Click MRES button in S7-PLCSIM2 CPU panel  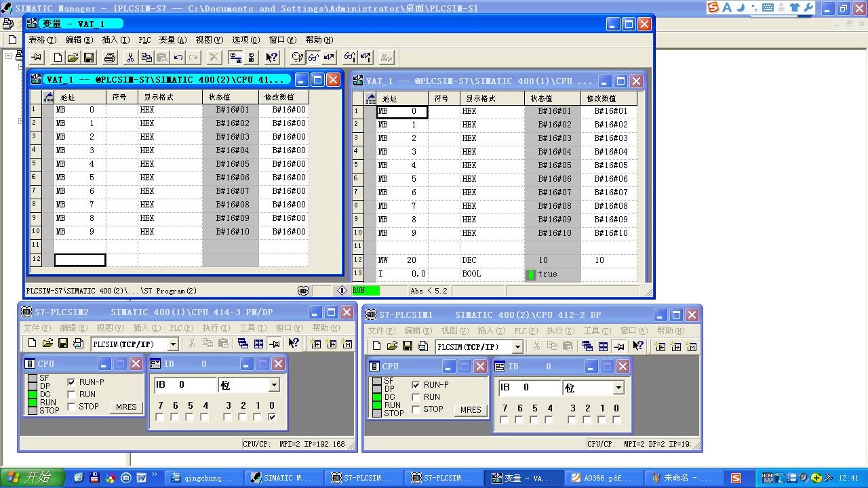click(126, 407)
